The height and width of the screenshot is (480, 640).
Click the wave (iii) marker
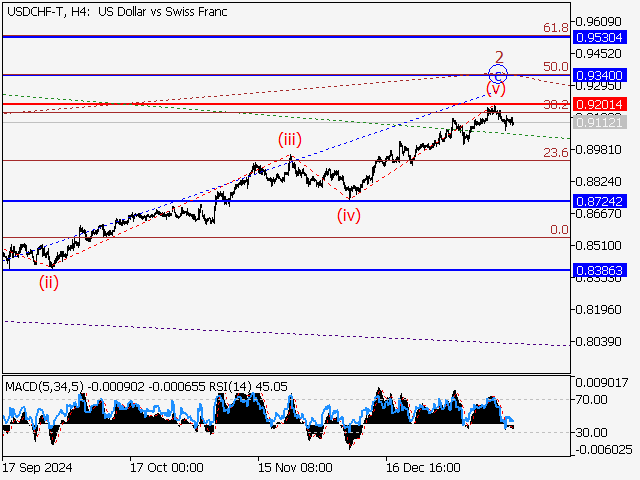pos(289,141)
